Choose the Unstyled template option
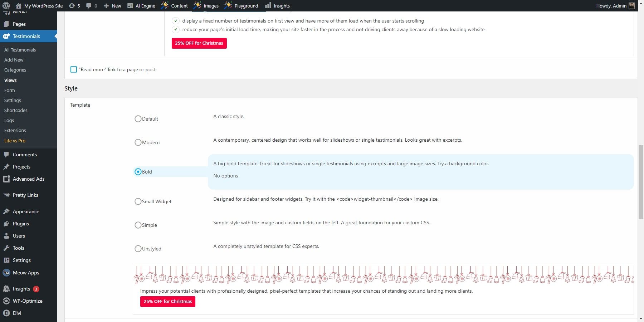This screenshot has height=322, width=644. [x=138, y=248]
